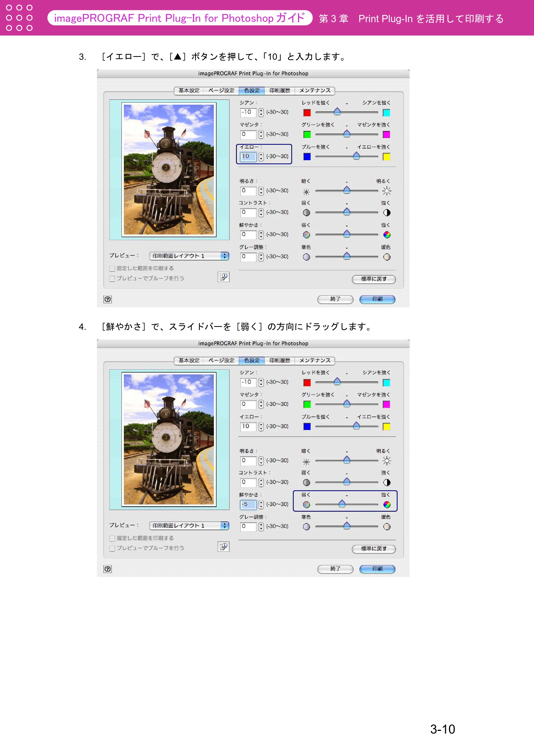Switch to 基本設定 tab in upper dialog
This screenshot has height=756, width=534.
click(x=189, y=91)
